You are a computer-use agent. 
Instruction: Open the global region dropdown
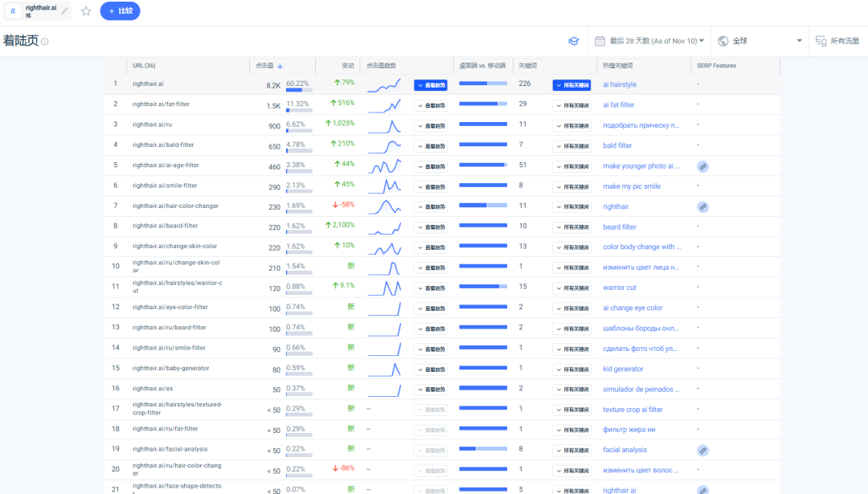tap(759, 41)
